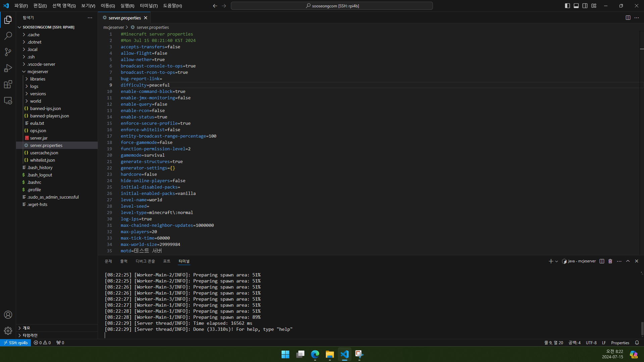Screen dimensions: 644x362
Task: Open Microsoft Edge from the taskbar
Action: (x=315, y=354)
